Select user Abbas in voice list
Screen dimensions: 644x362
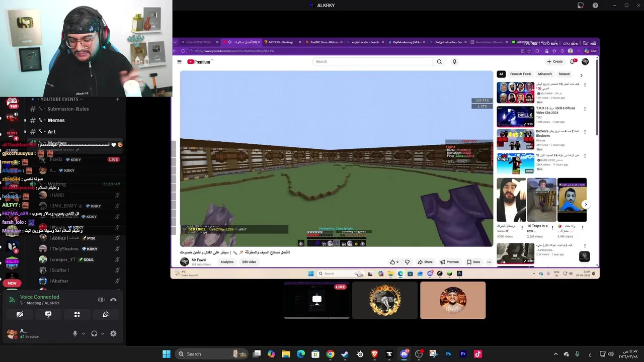80,238
